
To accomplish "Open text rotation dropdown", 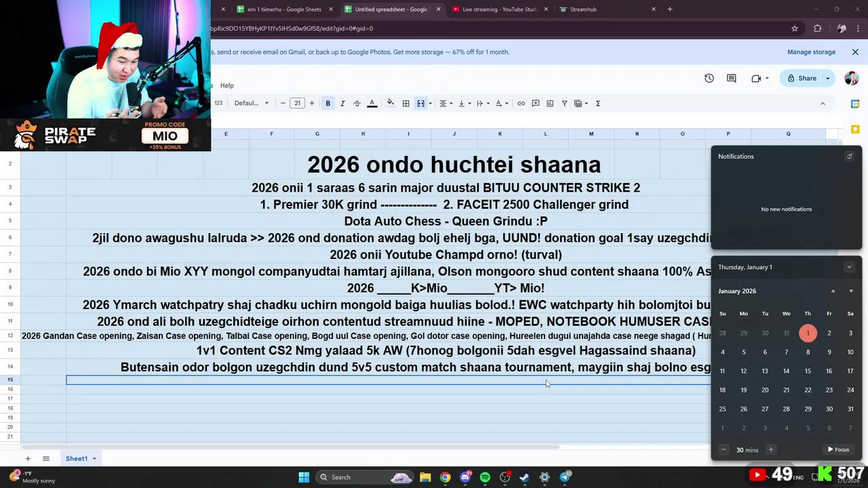I will click(x=501, y=103).
